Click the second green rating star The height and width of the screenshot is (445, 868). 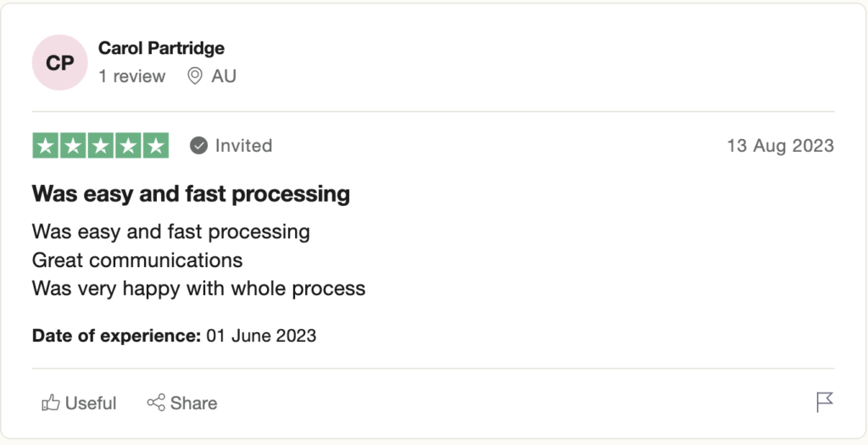click(73, 146)
